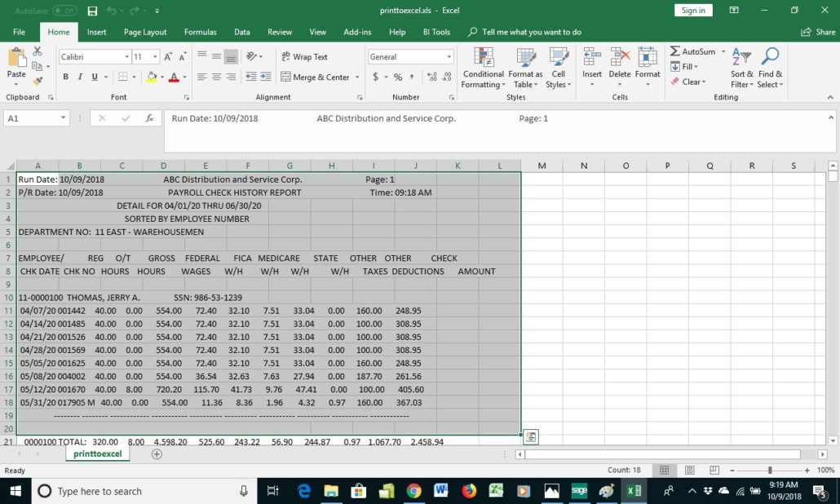Click the Paste clipboard icon
Image resolution: width=840 pixels, height=504 pixels.
pos(16,59)
